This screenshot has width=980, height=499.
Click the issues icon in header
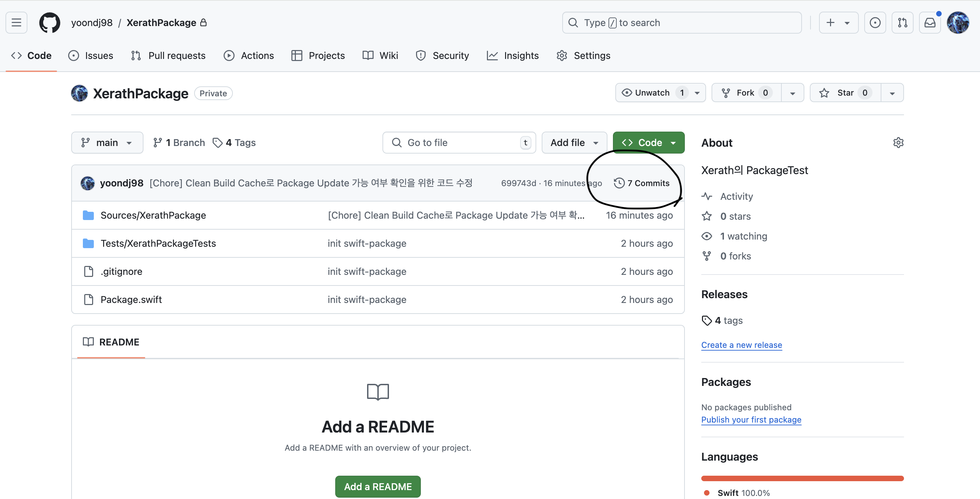(x=875, y=23)
